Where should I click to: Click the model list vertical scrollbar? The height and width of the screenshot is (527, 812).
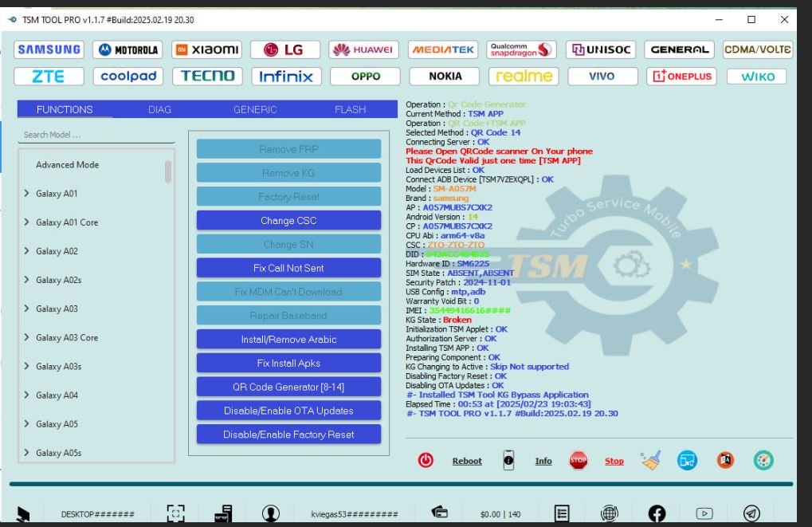(168, 171)
